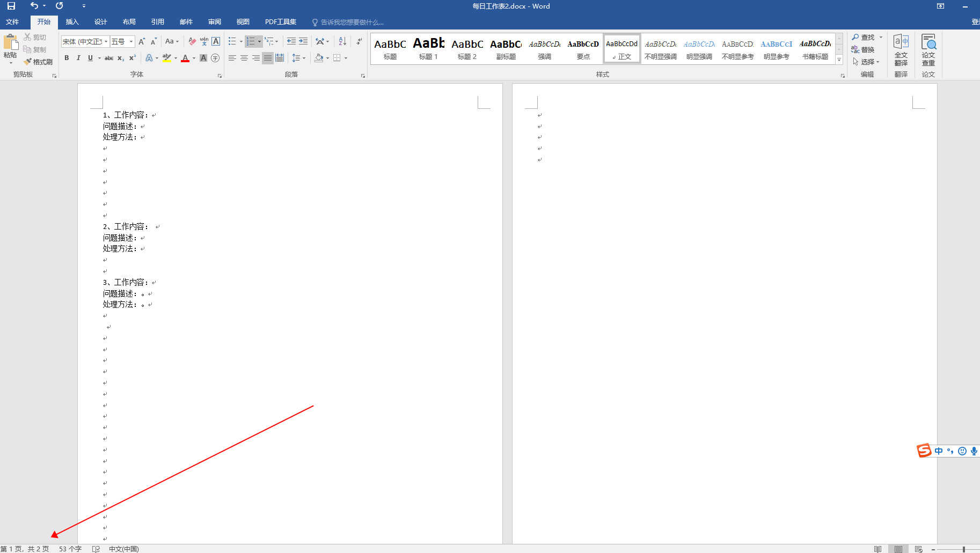980x553 pixels.
Task: Toggle Bold formatting
Action: tap(67, 58)
